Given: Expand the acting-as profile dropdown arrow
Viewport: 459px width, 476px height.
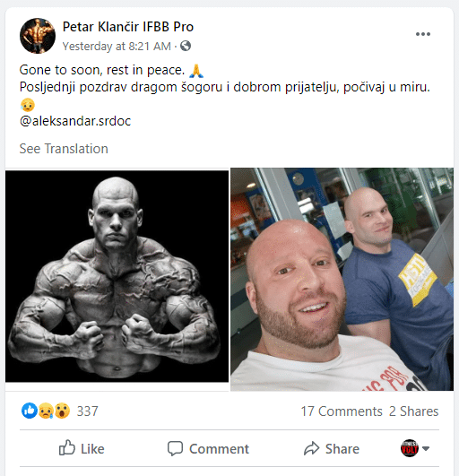Looking at the screenshot, I should coord(426,448).
